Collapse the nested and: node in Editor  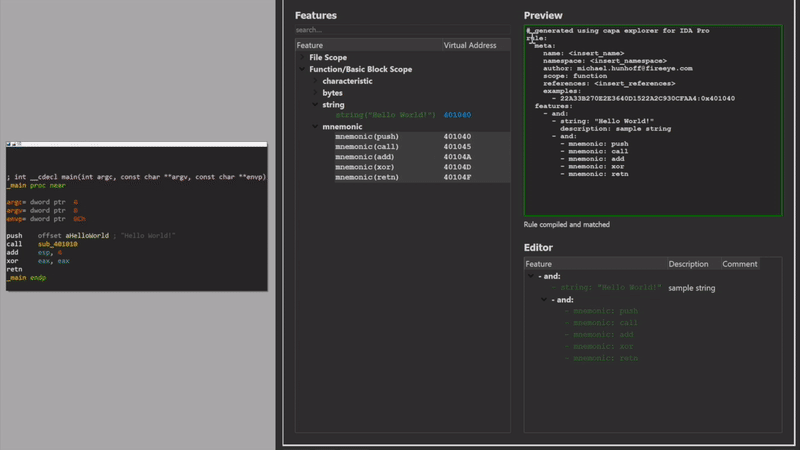(x=544, y=299)
